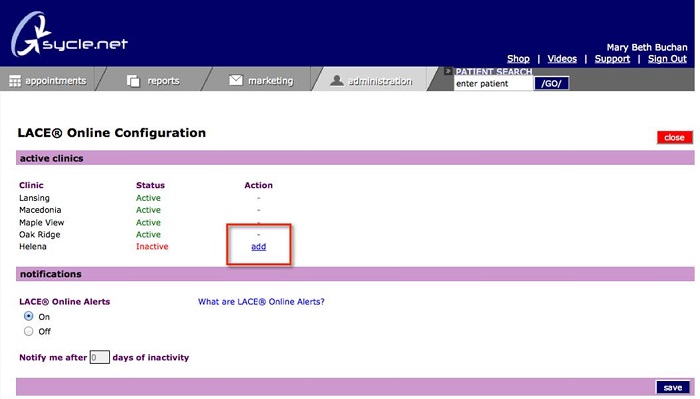Image resolution: width=700 pixels, height=399 pixels.
Task: Click the Active status for Lansing
Action: (x=148, y=198)
